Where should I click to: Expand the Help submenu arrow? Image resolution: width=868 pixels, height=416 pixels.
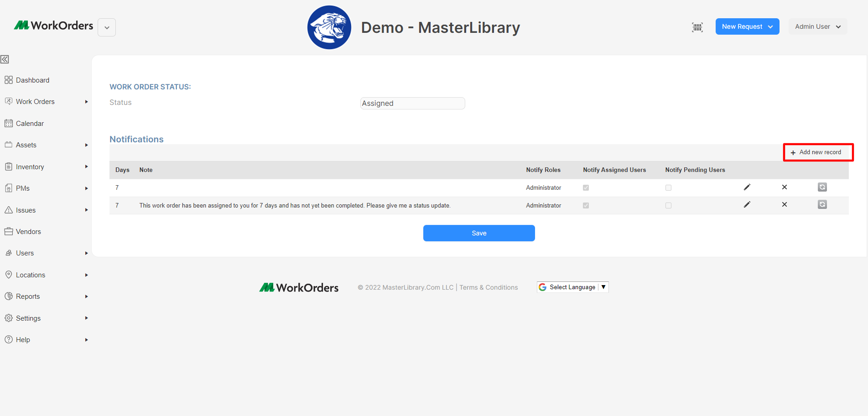pos(86,340)
